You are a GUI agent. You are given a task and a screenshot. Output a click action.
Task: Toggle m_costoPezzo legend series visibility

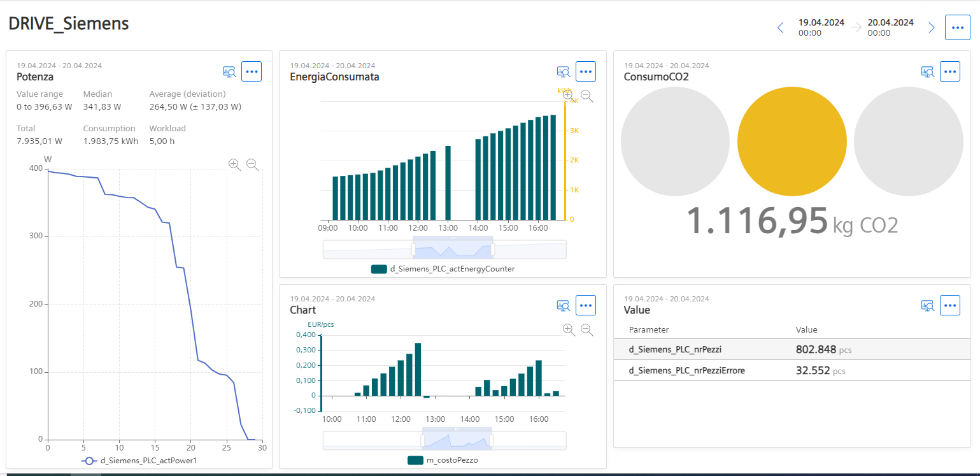[447, 460]
